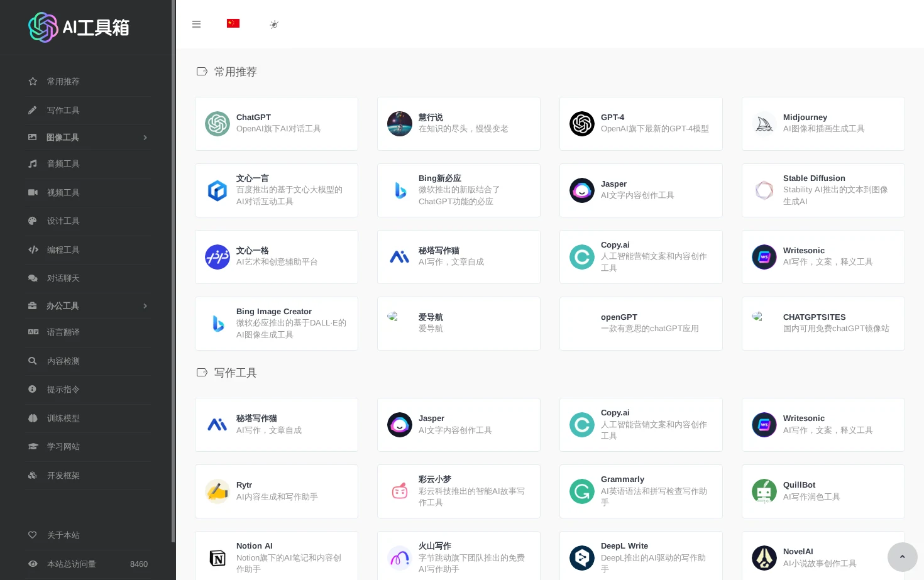Open the 慧行说 card
This screenshot has width=924, height=580.
click(x=459, y=124)
